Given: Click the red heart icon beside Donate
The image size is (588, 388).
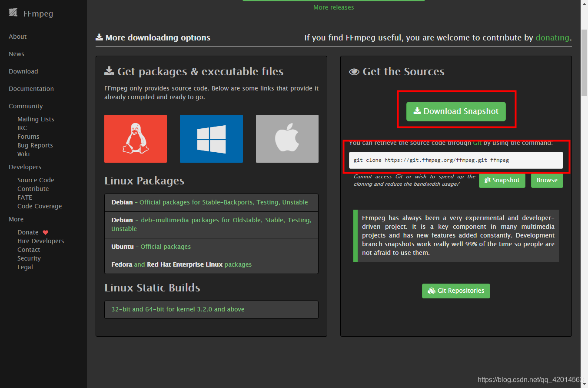Looking at the screenshot, I should coord(46,232).
